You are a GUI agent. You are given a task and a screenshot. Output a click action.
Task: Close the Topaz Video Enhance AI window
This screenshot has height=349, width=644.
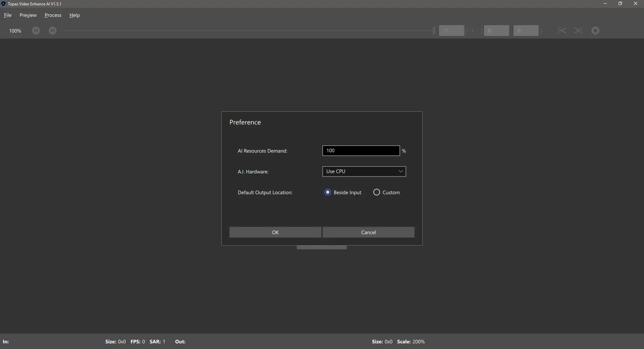coord(636,4)
